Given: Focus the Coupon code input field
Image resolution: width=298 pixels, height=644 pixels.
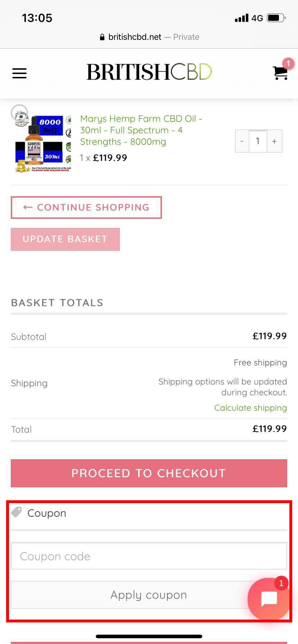Looking at the screenshot, I should point(149,556).
